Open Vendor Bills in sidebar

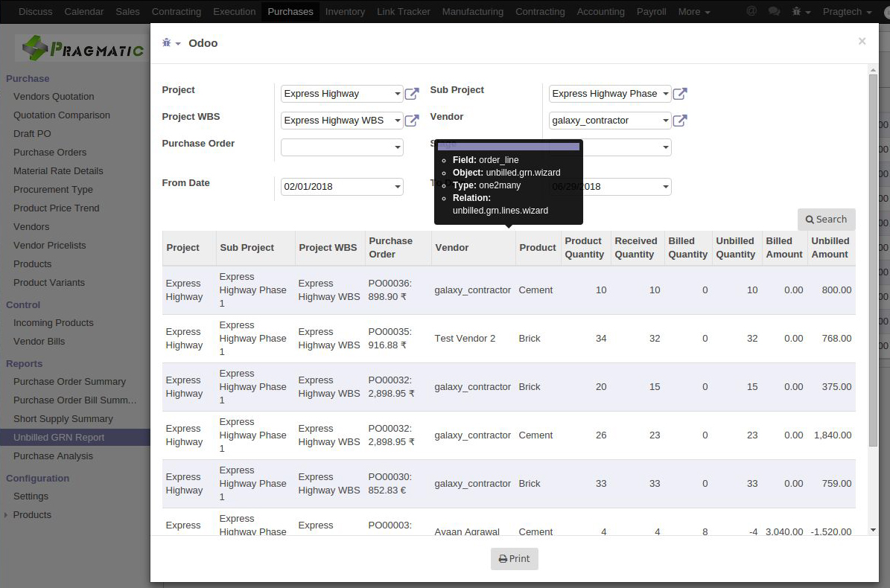click(x=39, y=342)
